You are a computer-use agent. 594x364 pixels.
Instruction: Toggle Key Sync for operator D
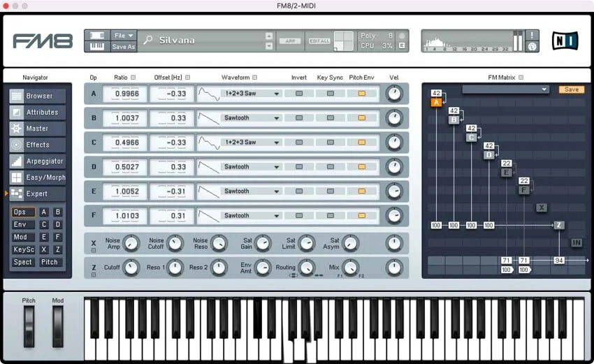331,167
